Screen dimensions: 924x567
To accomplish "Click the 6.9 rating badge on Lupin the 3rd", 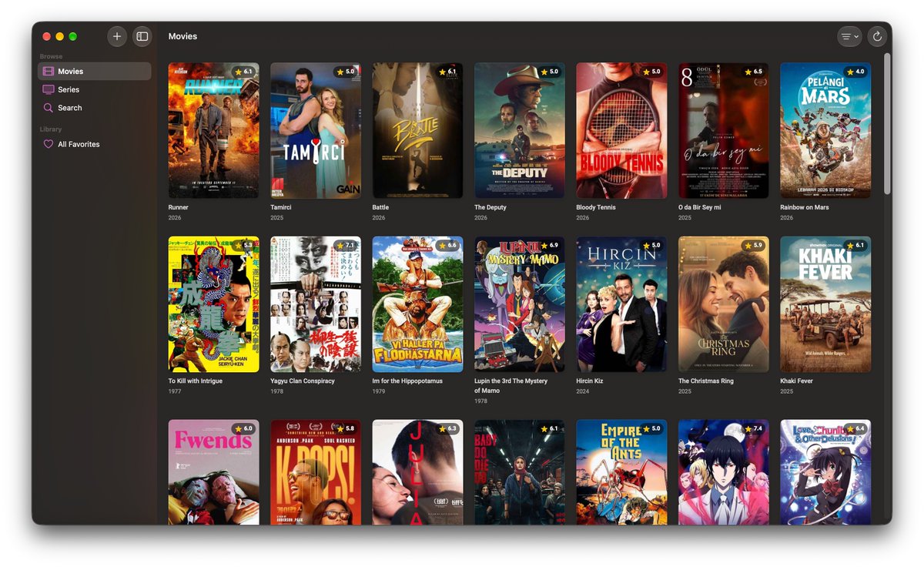I will click(x=549, y=246).
